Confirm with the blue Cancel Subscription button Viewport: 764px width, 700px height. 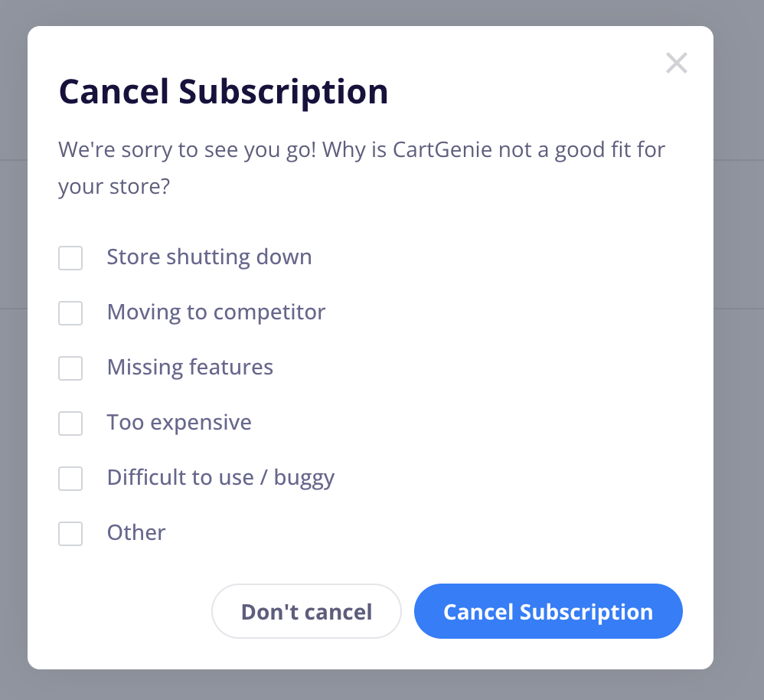(548, 611)
